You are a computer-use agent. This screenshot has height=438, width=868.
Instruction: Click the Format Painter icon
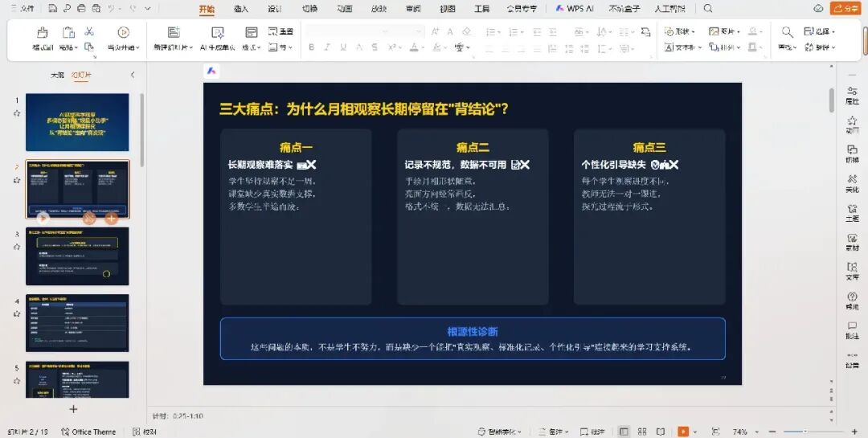[42, 32]
